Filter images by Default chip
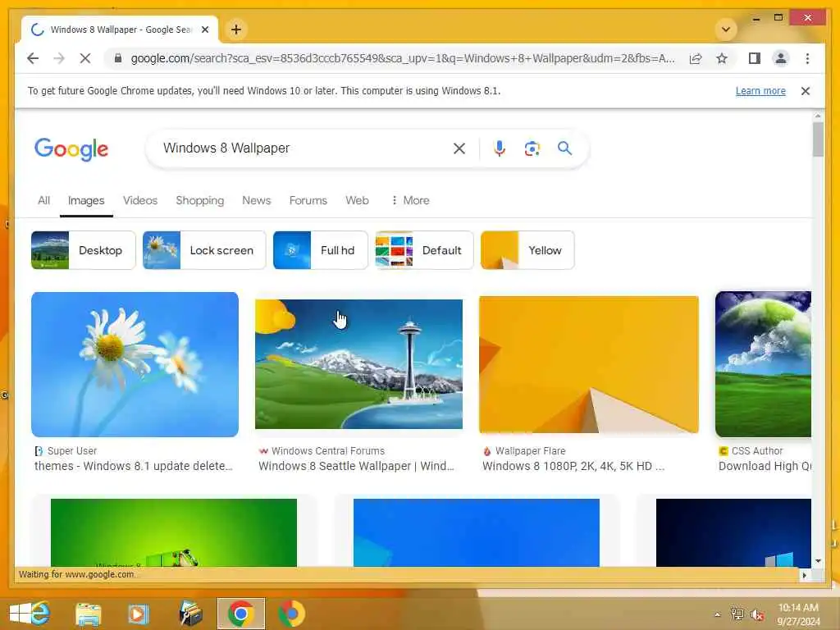This screenshot has height=630, width=840. click(x=424, y=250)
